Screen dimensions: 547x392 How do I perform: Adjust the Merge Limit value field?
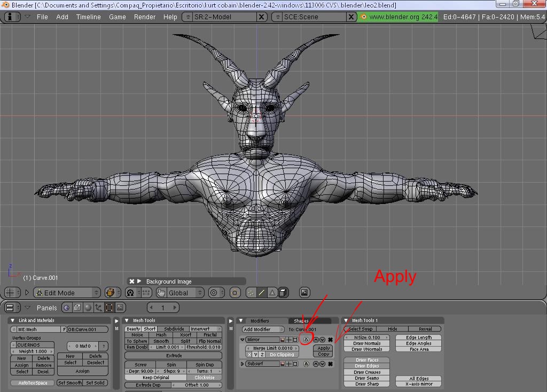272,348
